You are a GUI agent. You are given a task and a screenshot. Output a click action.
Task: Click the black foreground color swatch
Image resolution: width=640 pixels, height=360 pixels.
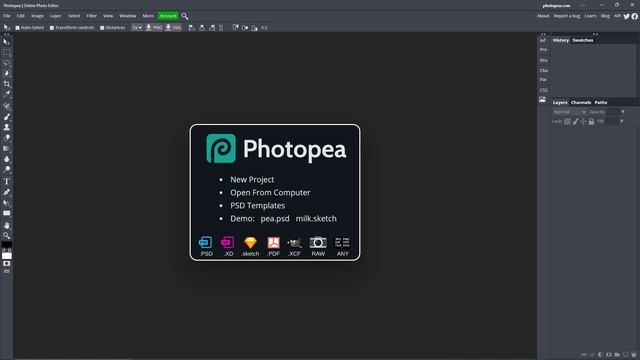7,245
